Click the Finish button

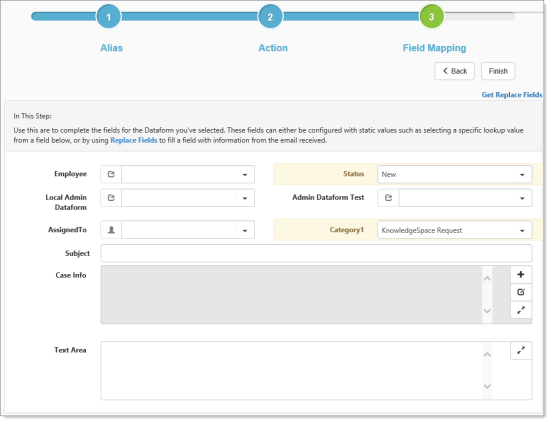coord(498,71)
